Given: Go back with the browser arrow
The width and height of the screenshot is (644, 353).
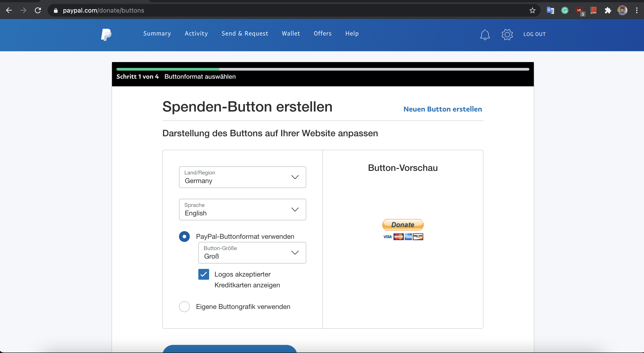Looking at the screenshot, I should pos(9,11).
